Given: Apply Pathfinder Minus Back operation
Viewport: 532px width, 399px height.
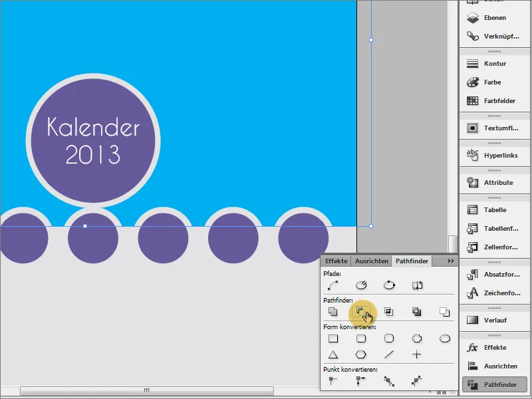Looking at the screenshot, I should (x=444, y=311).
